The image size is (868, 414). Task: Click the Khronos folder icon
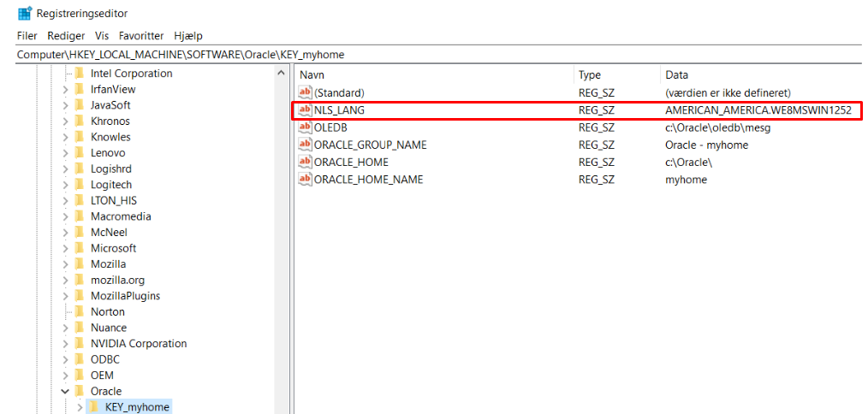(79, 121)
